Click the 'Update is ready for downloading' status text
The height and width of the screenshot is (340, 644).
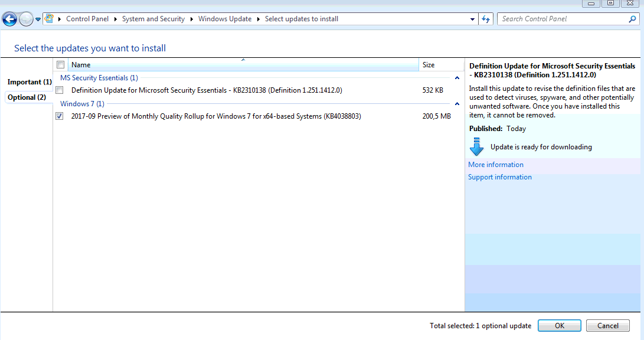tap(541, 147)
